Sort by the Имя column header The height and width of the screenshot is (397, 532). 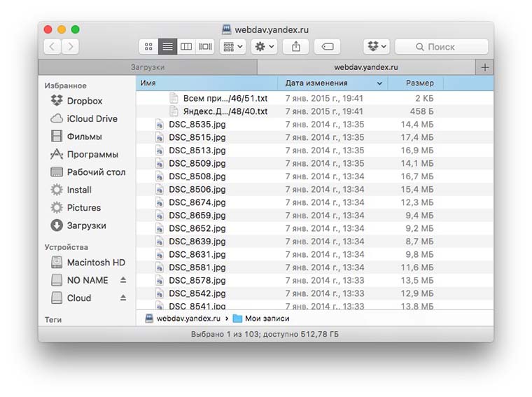pos(206,83)
